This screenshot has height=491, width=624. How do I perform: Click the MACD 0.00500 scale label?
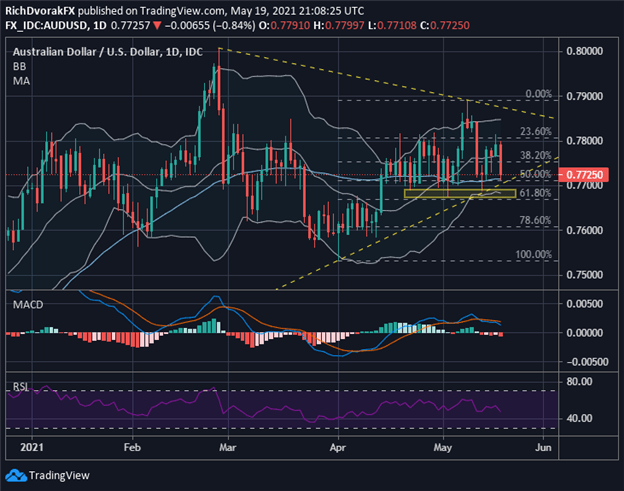[585, 304]
